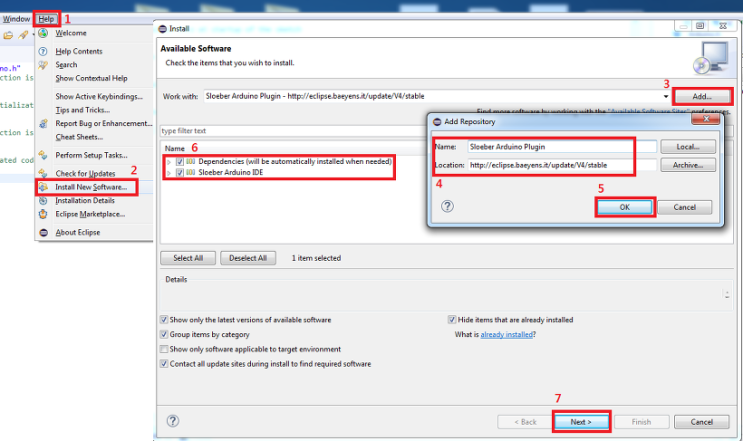Click the Dependencies category icon
743x441 pixels.
click(190, 161)
